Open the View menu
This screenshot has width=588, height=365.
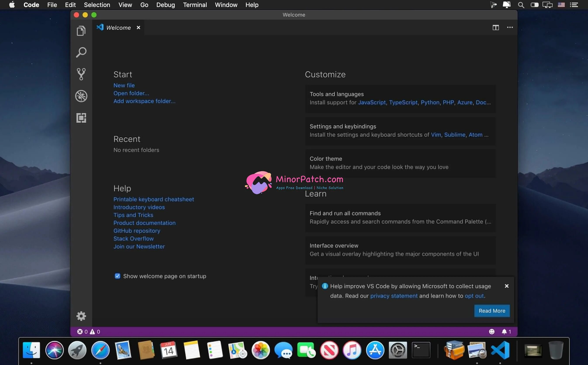click(125, 5)
